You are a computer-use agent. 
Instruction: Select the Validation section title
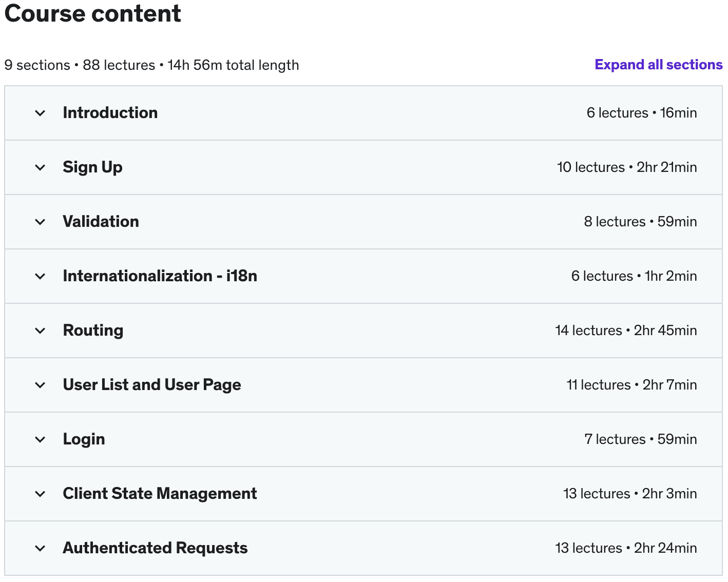click(x=101, y=222)
